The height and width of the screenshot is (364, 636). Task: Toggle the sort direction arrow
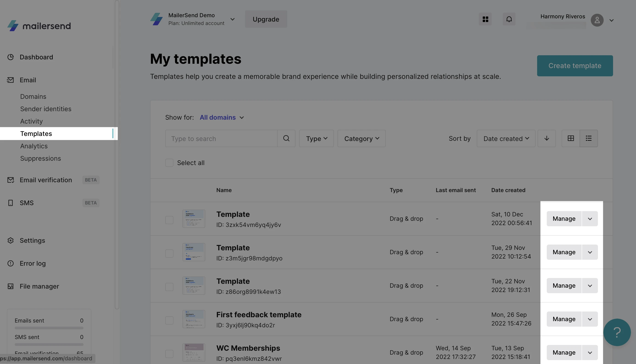[547, 138]
